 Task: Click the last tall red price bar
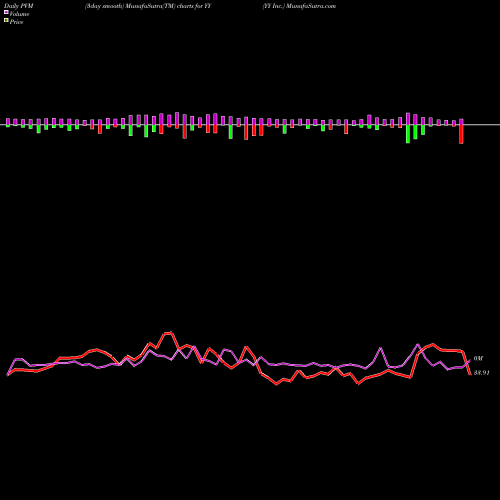point(461,134)
